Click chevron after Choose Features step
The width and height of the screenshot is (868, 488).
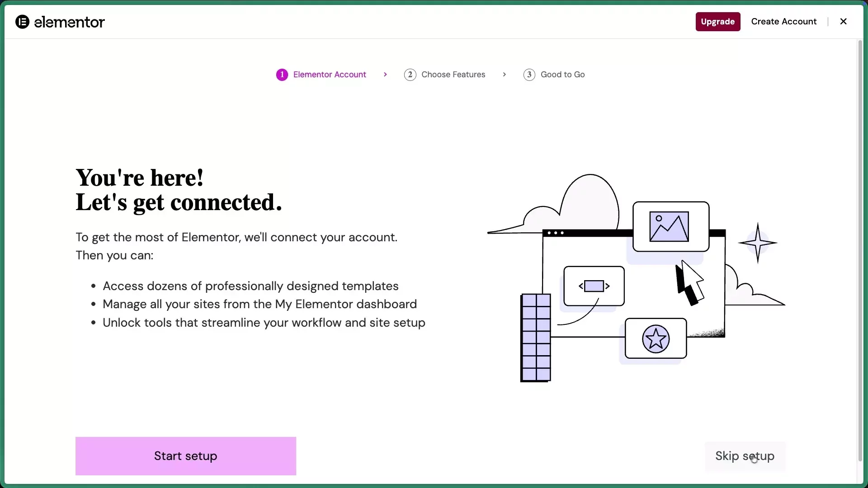504,75
